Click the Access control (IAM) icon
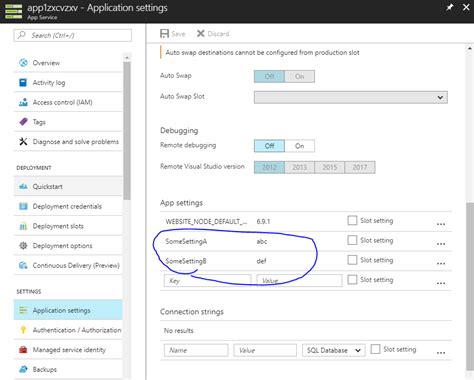This screenshot has width=474, height=380. pos(23,102)
